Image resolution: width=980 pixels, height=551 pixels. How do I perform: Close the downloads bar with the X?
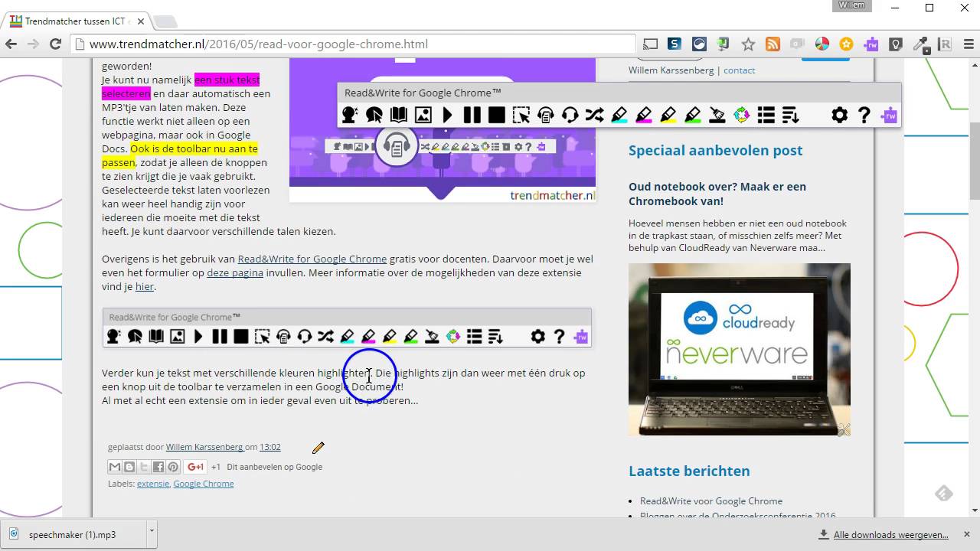point(968,534)
